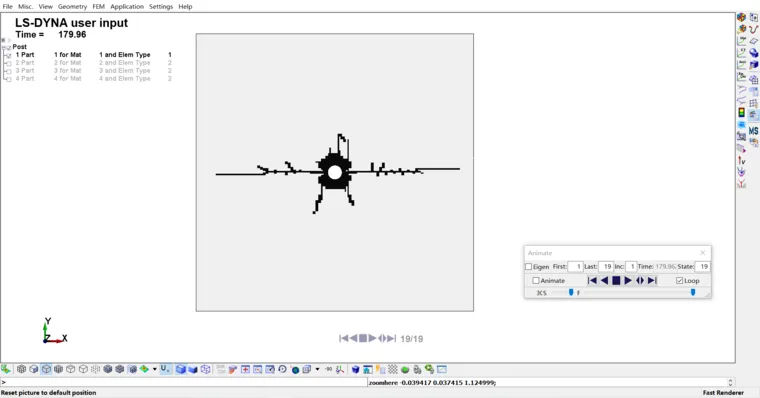Open the Geometry menu
Image resolution: width=760 pixels, height=398 pixels.
72,6
